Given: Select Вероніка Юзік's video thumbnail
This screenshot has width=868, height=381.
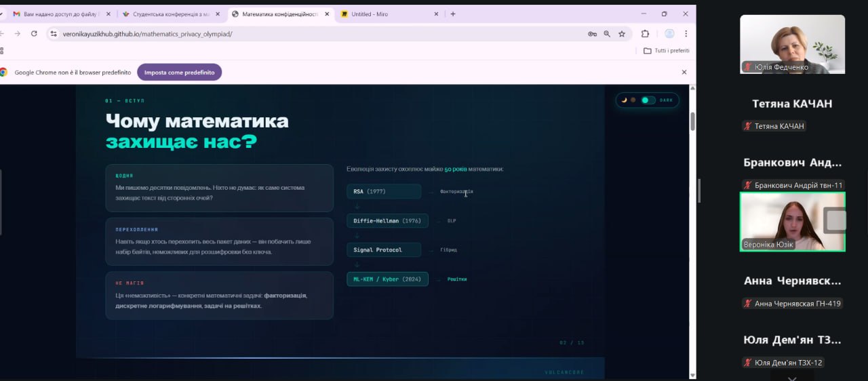Looking at the screenshot, I should coord(792,222).
